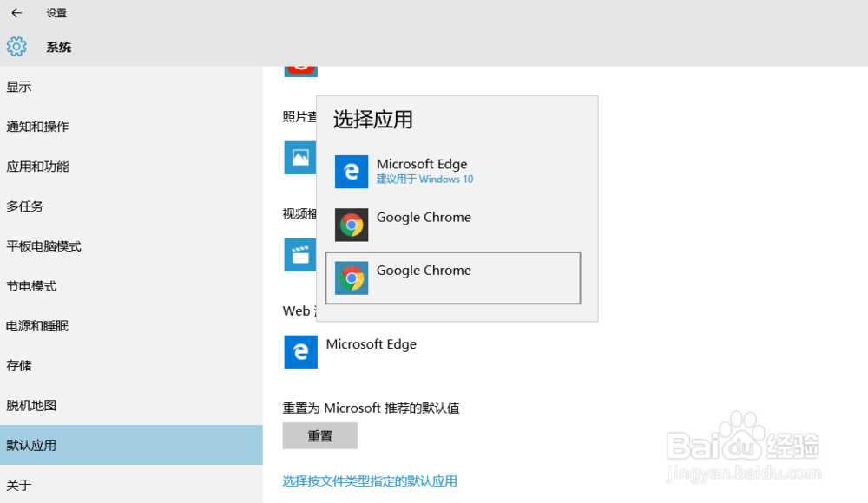Open 电源和睡眠 settings

point(131,326)
